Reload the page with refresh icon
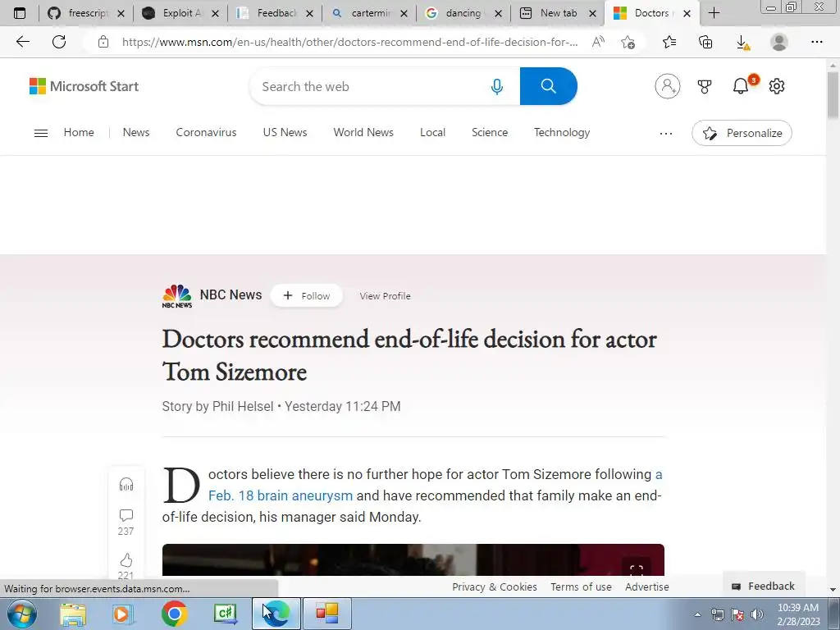Screen dimensions: 840x630 59,42
